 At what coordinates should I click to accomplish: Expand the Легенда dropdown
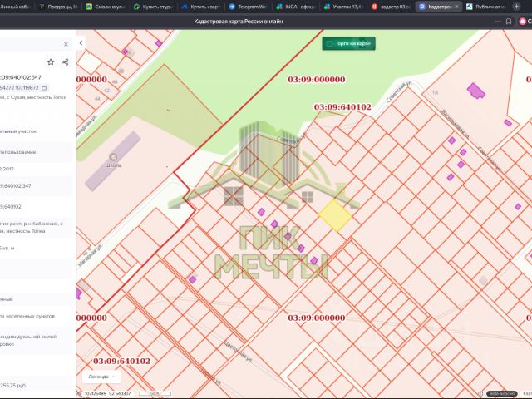pos(101,377)
